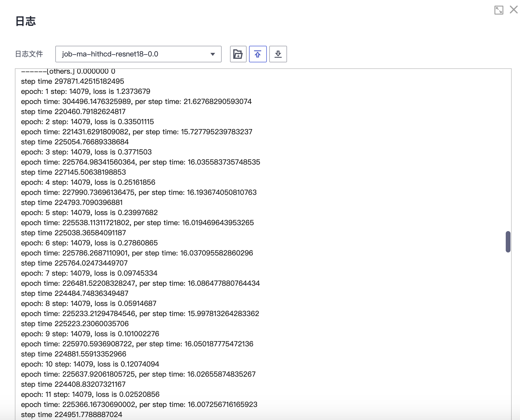Screen dimensions: 520x420
Task: Click epoch time 225366.16730690002 log line
Action: pos(139,405)
